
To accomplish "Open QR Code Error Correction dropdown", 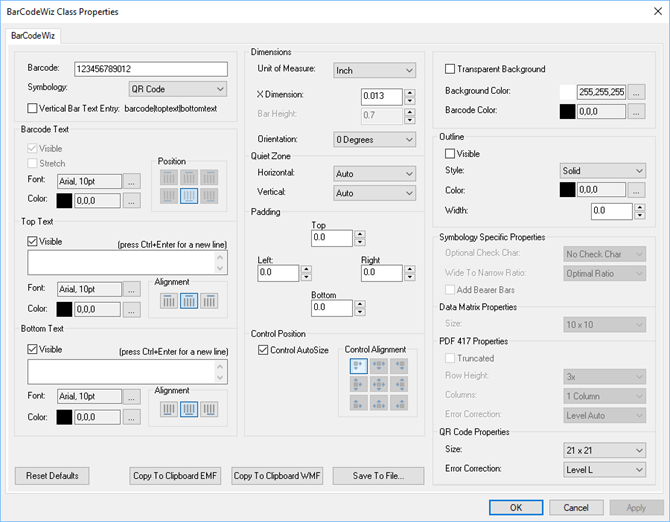I will tap(605, 470).
